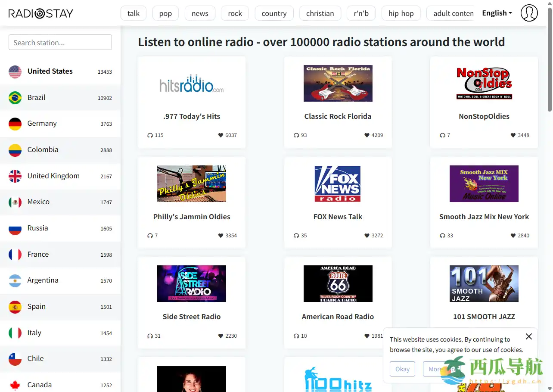Click the United States flag icon
The image size is (553, 392).
pyautogui.click(x=15, y=72)
